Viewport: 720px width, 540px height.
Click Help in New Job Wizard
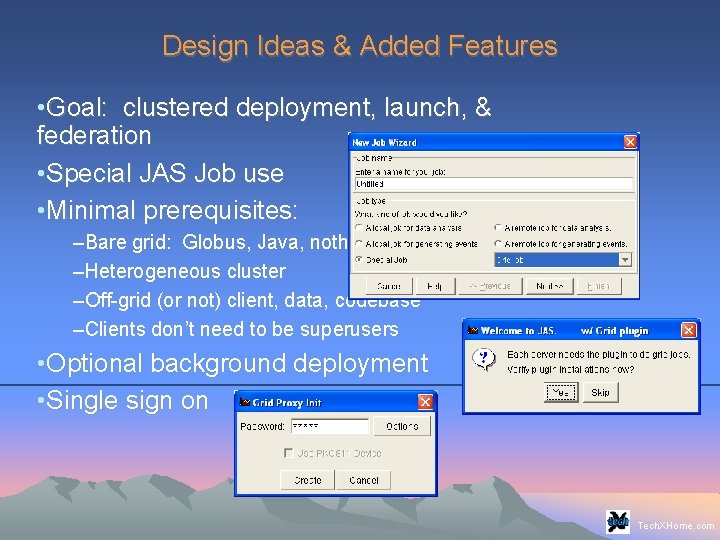pyautogui.click(x=434, y=286)
